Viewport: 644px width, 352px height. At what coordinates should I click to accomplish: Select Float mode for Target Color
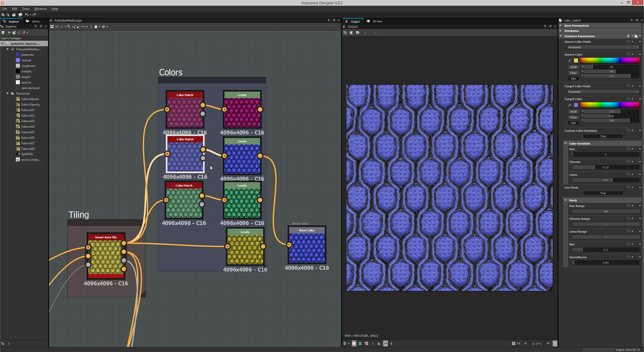pos(573,117)
